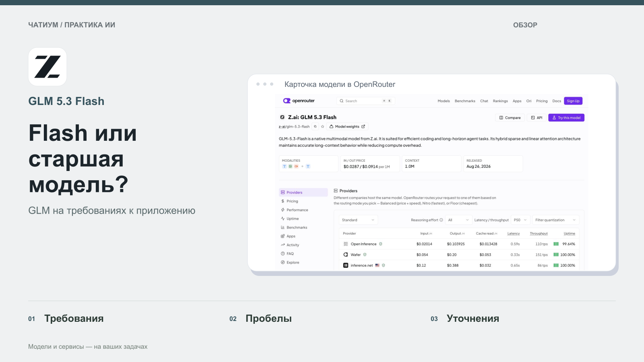Select the Уточнения section link

pyautogui.click(x=473, y=319)
